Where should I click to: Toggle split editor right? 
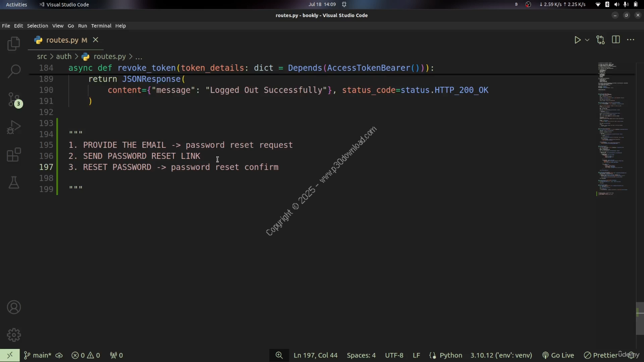[x=616, y=40]
